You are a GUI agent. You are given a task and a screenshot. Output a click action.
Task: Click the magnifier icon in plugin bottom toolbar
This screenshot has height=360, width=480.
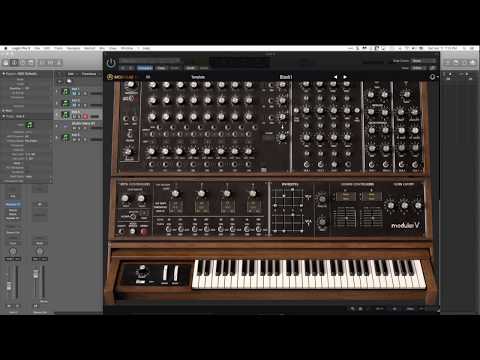click(353, 309)
